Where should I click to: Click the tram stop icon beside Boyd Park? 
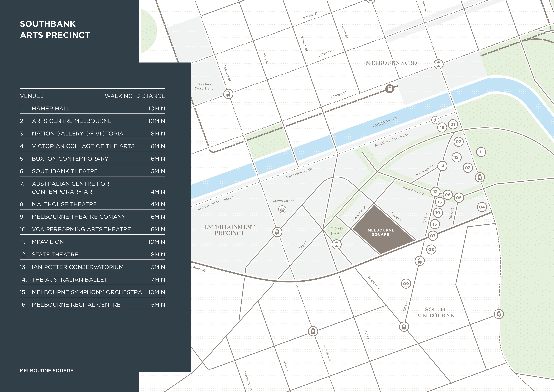pyautogui.click(x=336, y=245)
